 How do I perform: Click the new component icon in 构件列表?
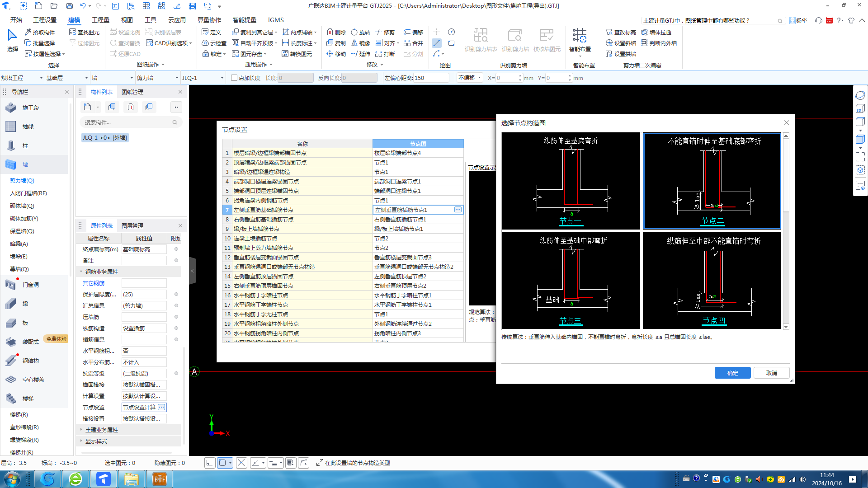(88, 107)
